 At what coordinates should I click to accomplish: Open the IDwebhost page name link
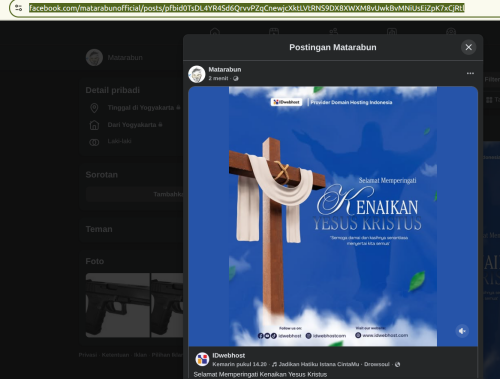[229, 356]
